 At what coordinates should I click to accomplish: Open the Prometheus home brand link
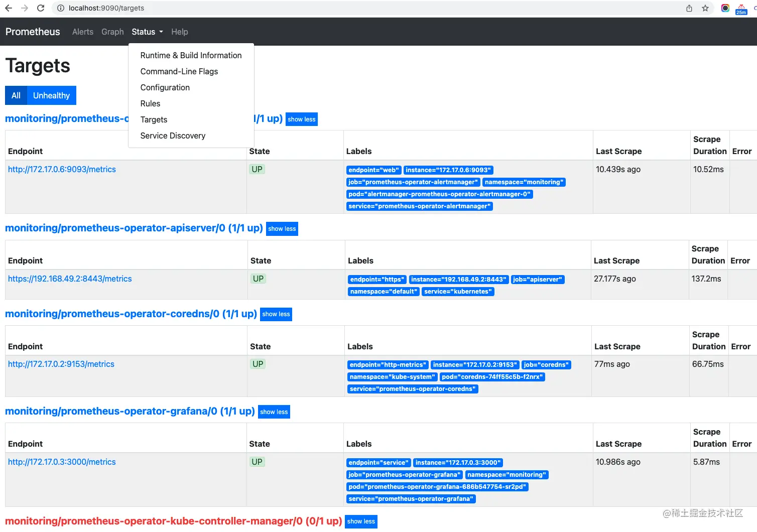pos(33,32)
